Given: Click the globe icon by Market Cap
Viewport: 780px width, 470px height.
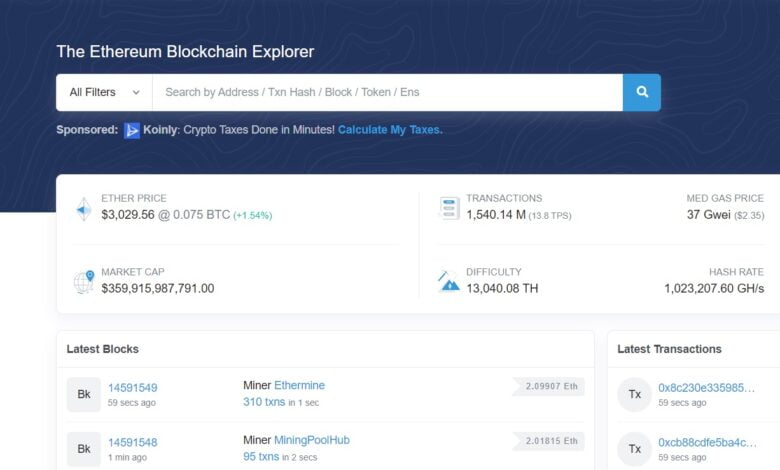Looking at the screenshot, I should [x=84, y=282].
